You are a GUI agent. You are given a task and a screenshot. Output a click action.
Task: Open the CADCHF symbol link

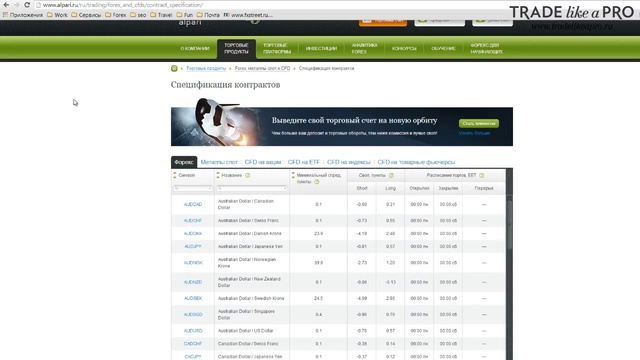click(193, 344)
